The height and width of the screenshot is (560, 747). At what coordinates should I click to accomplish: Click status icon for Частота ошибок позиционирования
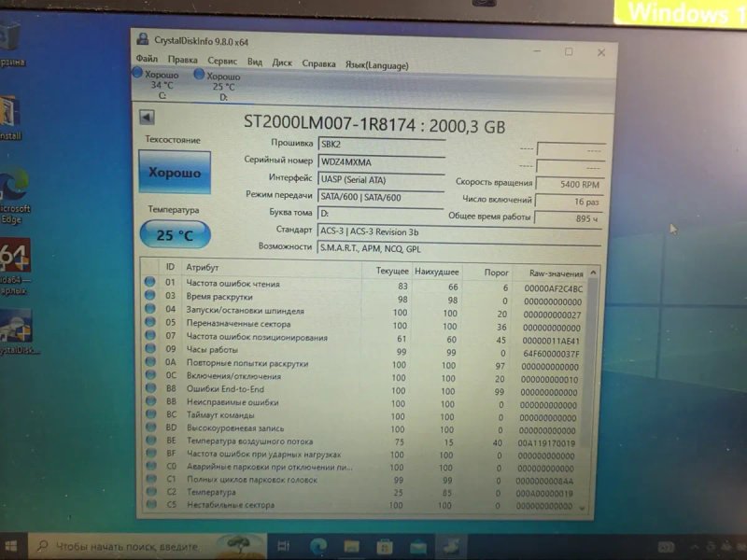tap(150, 335)
